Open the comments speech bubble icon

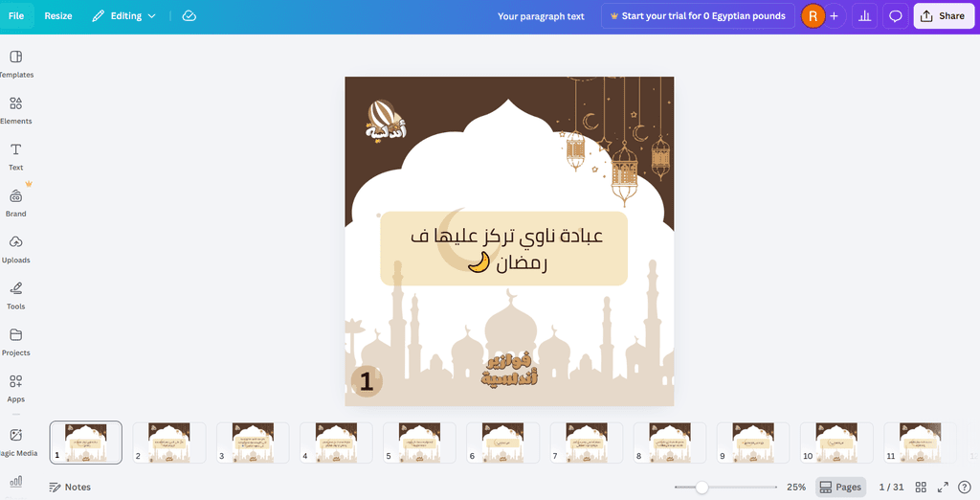tap(896, 16)
